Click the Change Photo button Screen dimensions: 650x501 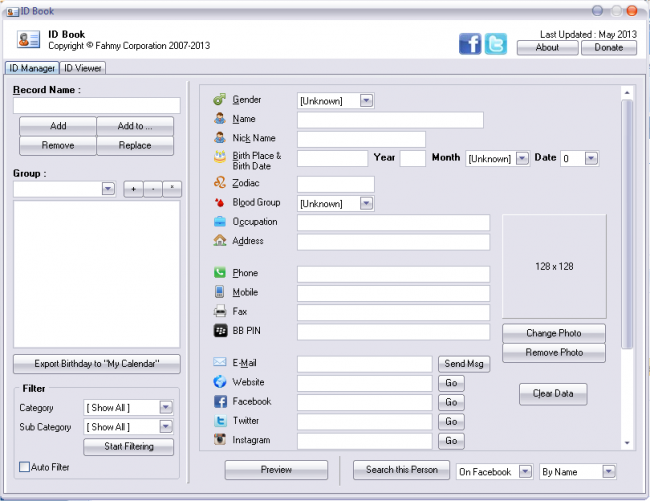coord(554,333)
